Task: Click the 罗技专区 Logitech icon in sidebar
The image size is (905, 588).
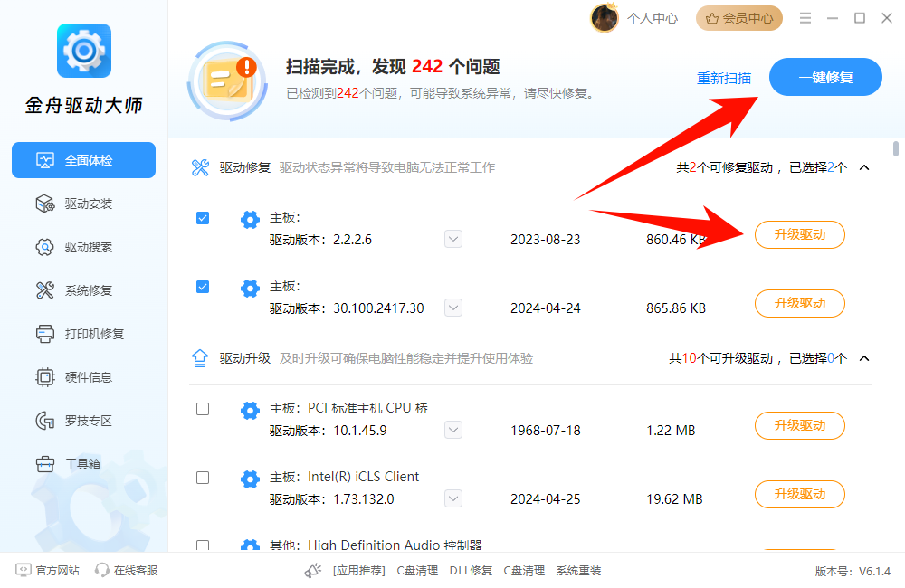Action: 45,421
